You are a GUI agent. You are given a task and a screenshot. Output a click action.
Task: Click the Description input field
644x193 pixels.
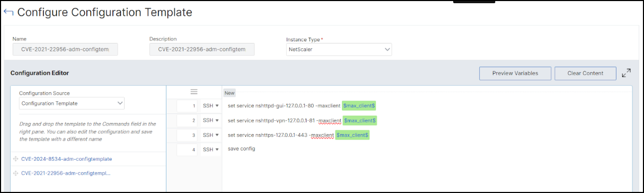tap(202, 49)
